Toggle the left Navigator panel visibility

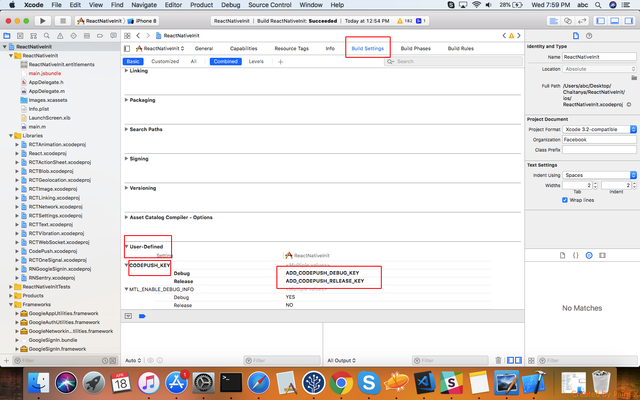(x=600, y=21)
